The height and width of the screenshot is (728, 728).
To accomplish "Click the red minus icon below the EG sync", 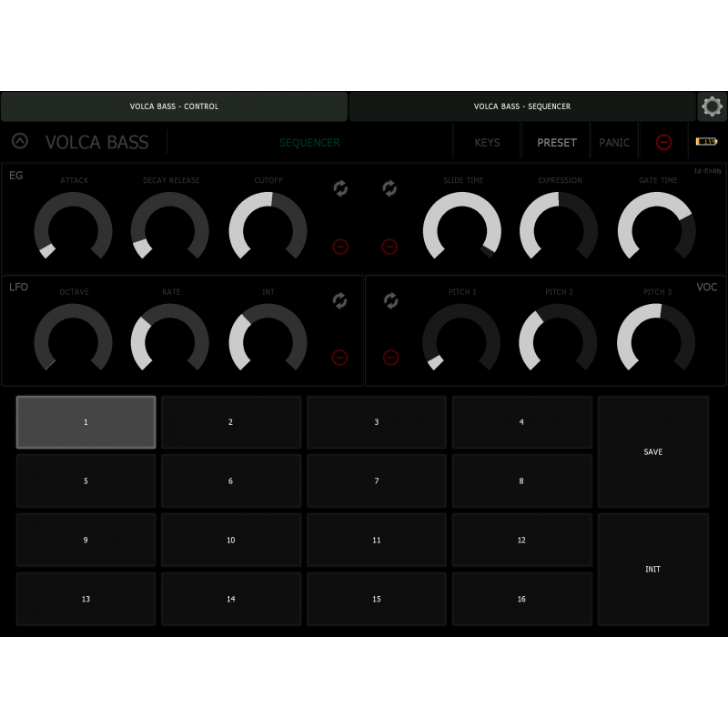I will coord(340,247).
